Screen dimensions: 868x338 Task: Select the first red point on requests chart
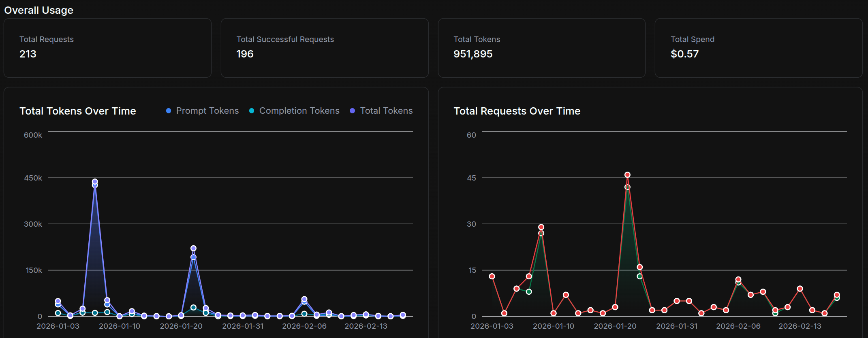pyautogui.click(x=492, y=276)
